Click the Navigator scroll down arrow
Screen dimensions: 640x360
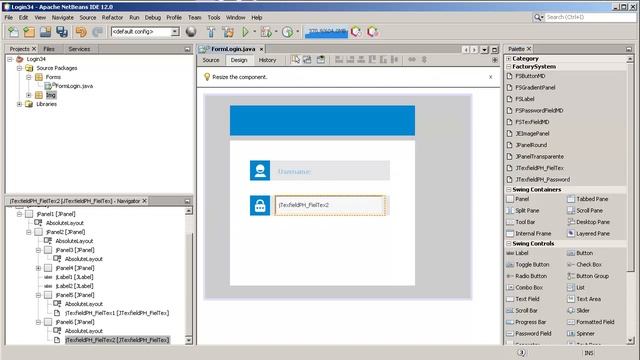pos(189,340)
